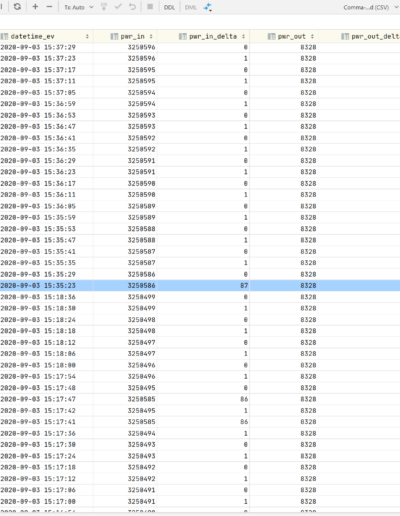Open the Comma-separated CSV export format dropdown
This screenshot has height=516, width=400.
click(x=371, y=7)
